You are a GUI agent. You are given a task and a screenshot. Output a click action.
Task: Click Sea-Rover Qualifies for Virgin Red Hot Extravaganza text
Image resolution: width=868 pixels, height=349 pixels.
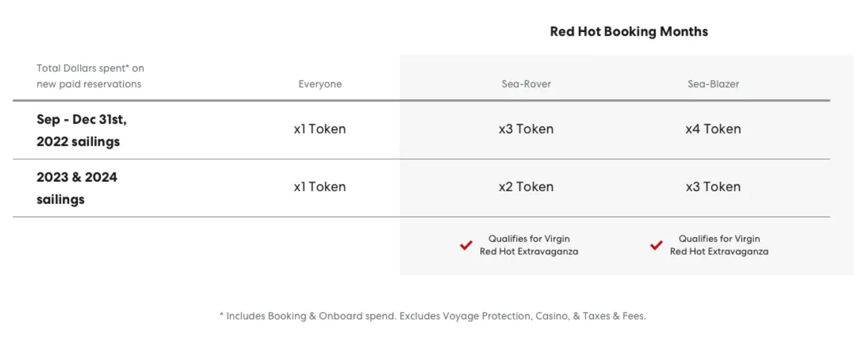(x=529, y=245)
